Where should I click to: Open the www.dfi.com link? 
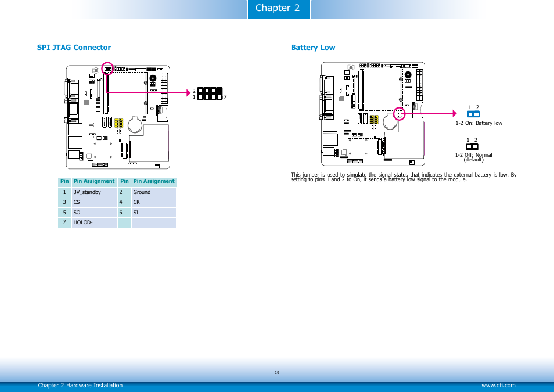pos(498,385)
